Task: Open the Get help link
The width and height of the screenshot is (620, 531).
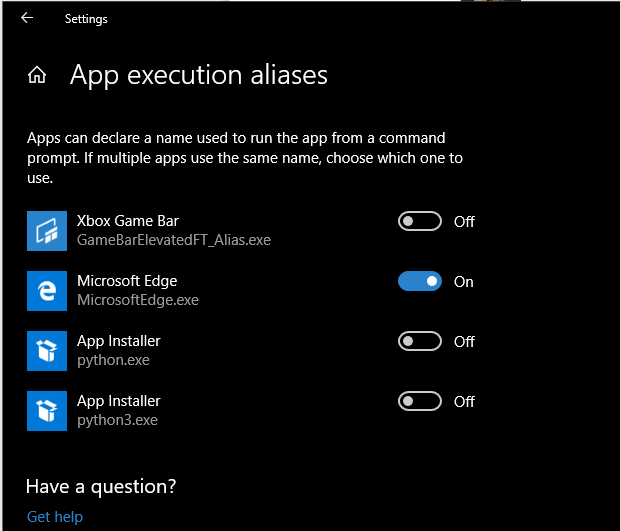Action: (55, 517)
